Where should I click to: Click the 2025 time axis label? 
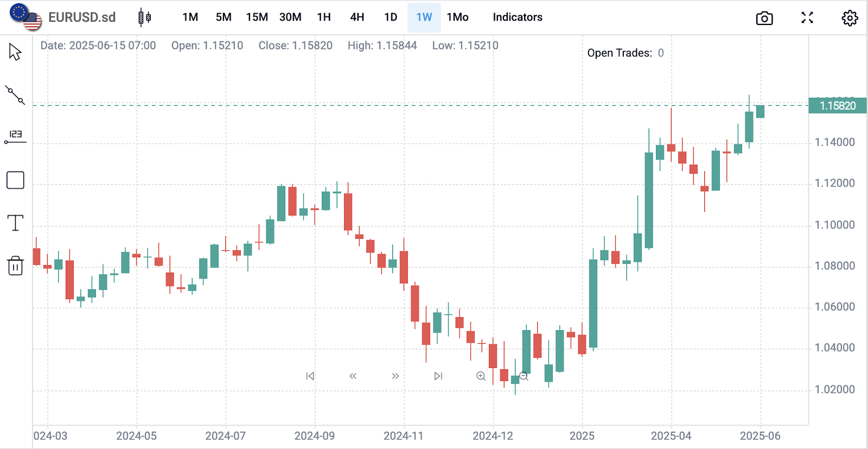point(582,436)
